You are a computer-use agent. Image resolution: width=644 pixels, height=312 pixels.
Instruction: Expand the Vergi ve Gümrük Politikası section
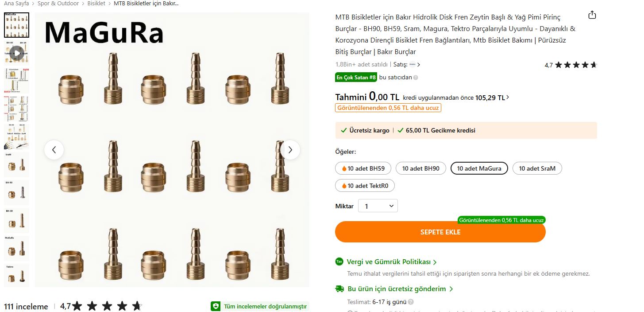pos(392,262)
